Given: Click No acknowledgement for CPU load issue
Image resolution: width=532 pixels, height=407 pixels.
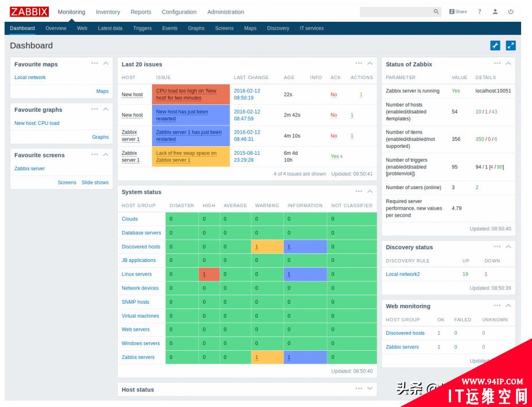Looking at the screenshot, I should [334, 95].
